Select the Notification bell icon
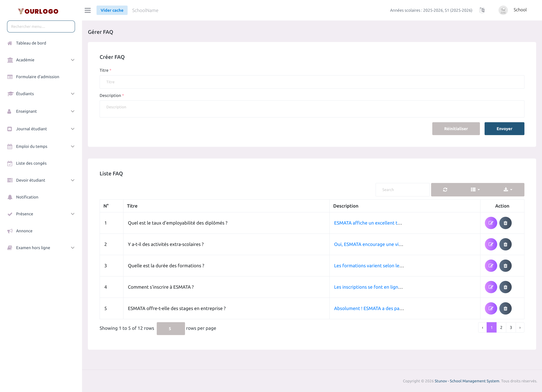542x392 pixels. point(10,197)
